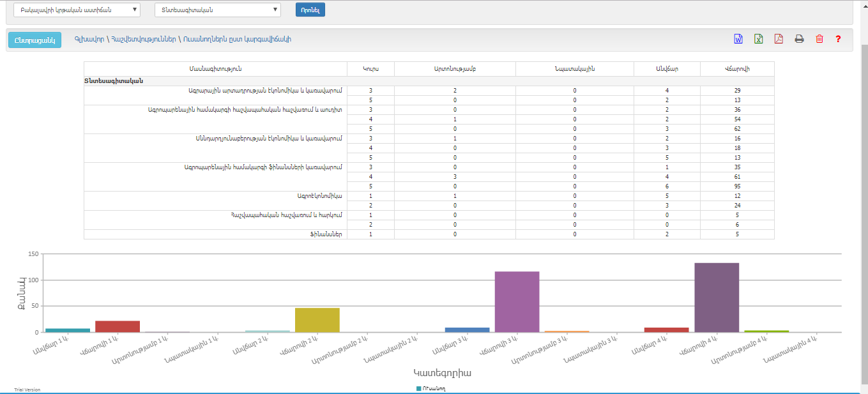The height and width of the screenshot is (394, 868).
Task: Open help via red question mark
Action: coord(838,39)
